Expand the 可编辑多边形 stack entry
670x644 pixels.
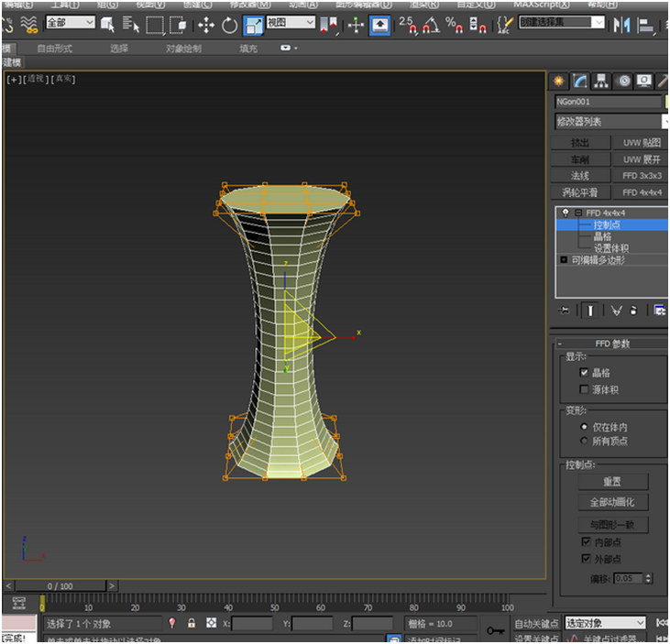point(564,259)
